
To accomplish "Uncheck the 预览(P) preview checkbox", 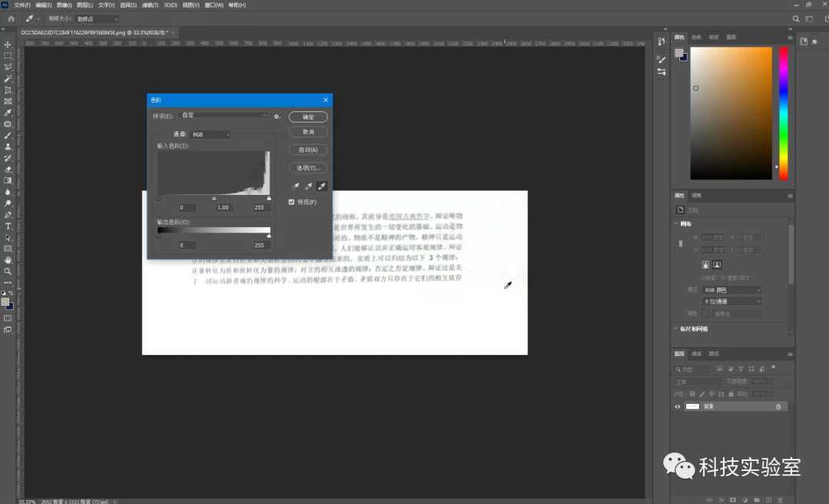I will pos(292,202).
